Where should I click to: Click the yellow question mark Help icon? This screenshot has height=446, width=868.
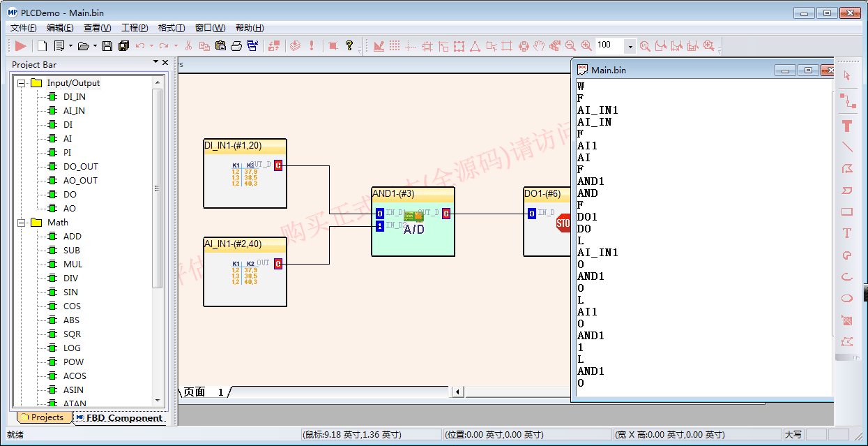[x=349, y=46]
